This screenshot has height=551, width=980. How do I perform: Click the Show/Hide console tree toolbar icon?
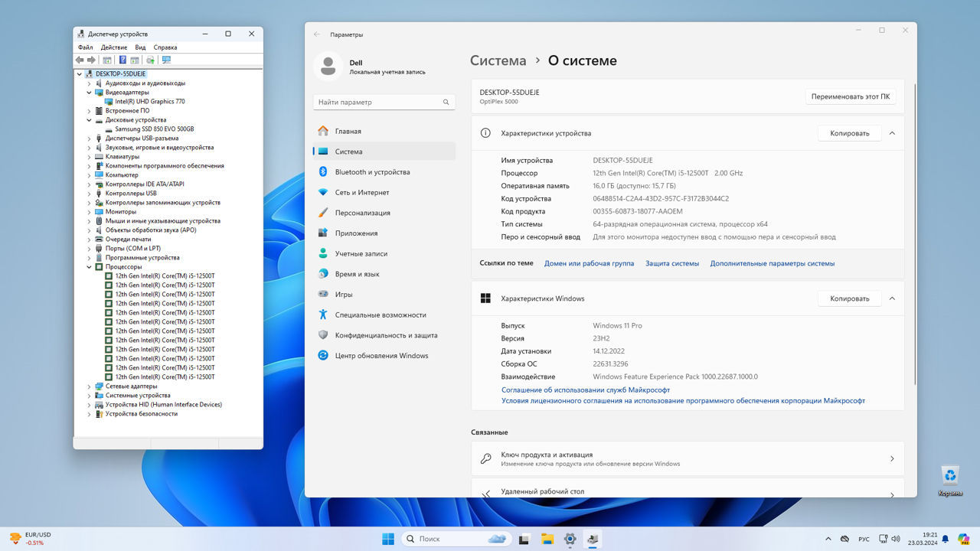107,60
